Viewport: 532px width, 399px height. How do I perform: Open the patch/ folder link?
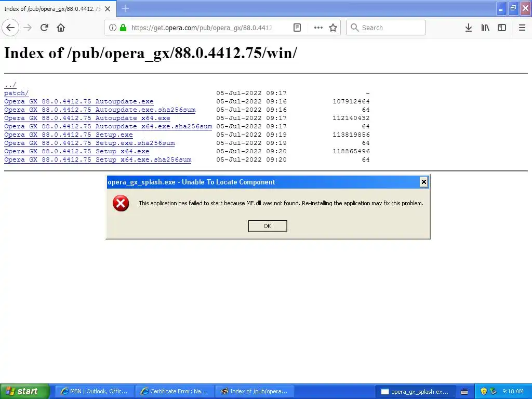click(16, 93)
